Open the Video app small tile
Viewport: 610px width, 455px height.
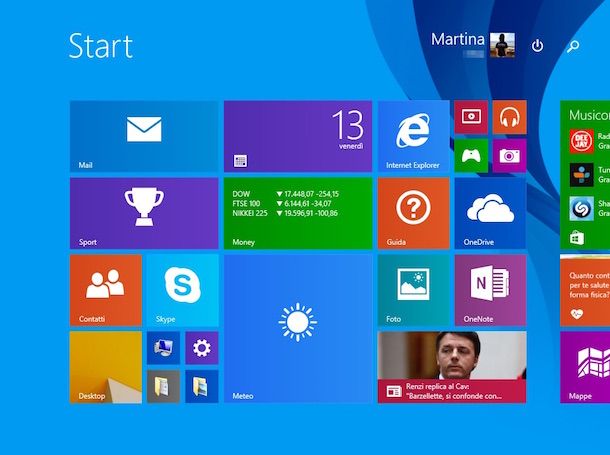(x=471, y=117)
